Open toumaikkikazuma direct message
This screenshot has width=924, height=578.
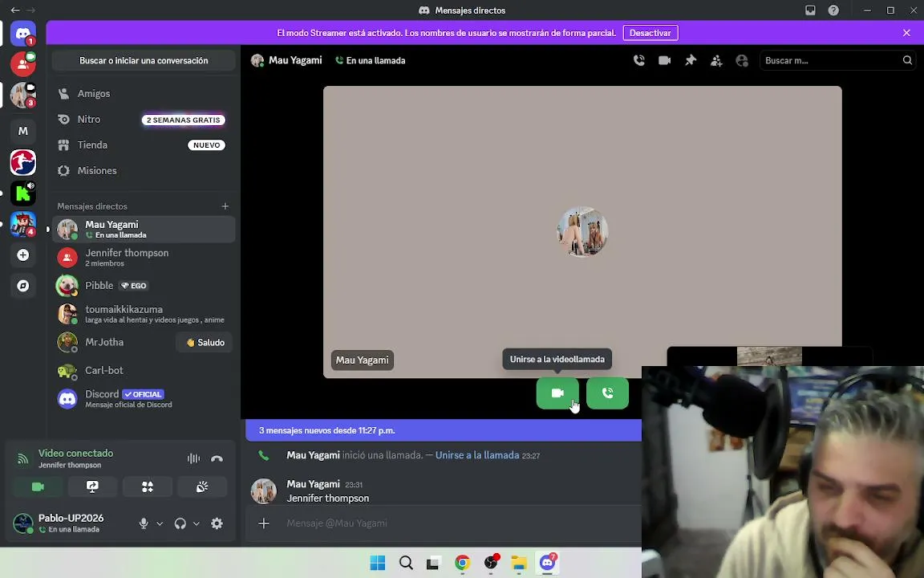click(144, 314)
